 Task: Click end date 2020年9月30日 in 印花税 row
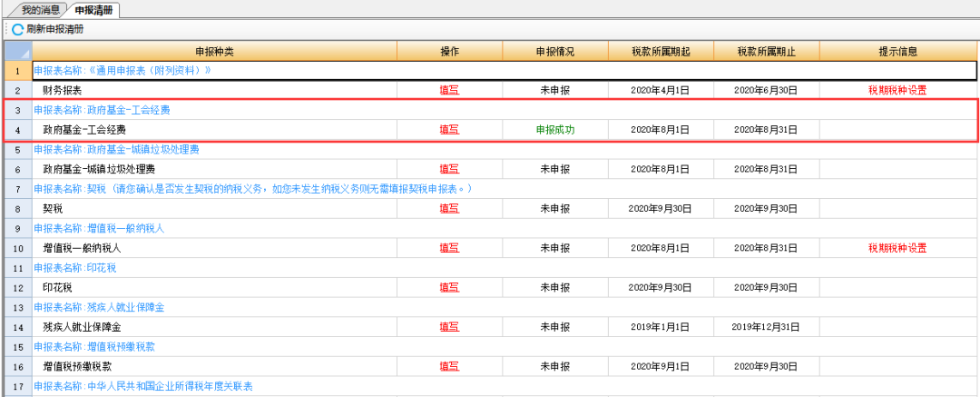click(766, 288)
